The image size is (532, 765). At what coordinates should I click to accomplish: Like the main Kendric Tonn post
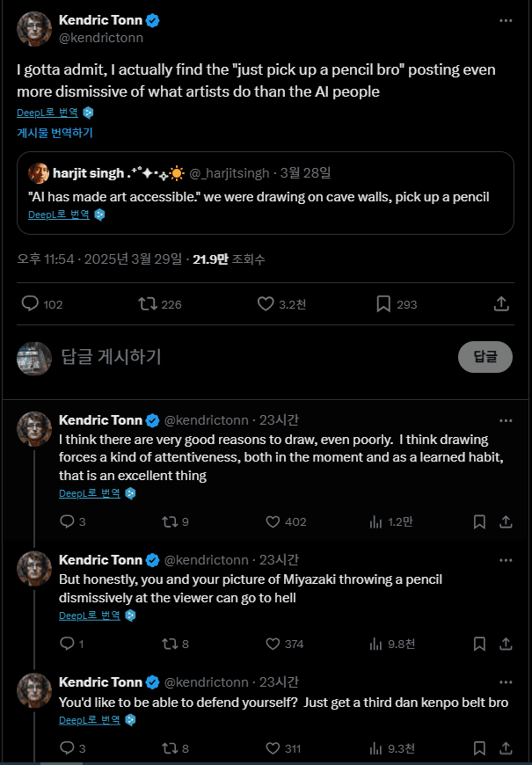click(266, 304)
